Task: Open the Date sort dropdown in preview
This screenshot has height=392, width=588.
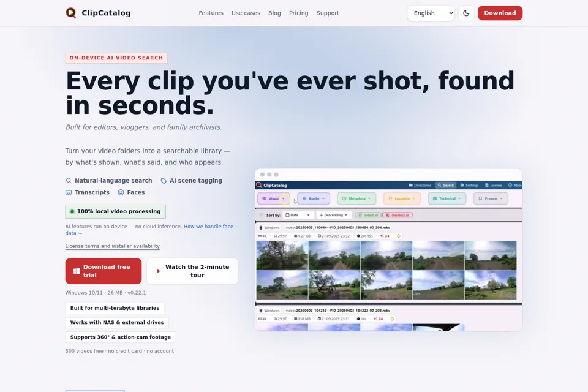Action: 298,215
